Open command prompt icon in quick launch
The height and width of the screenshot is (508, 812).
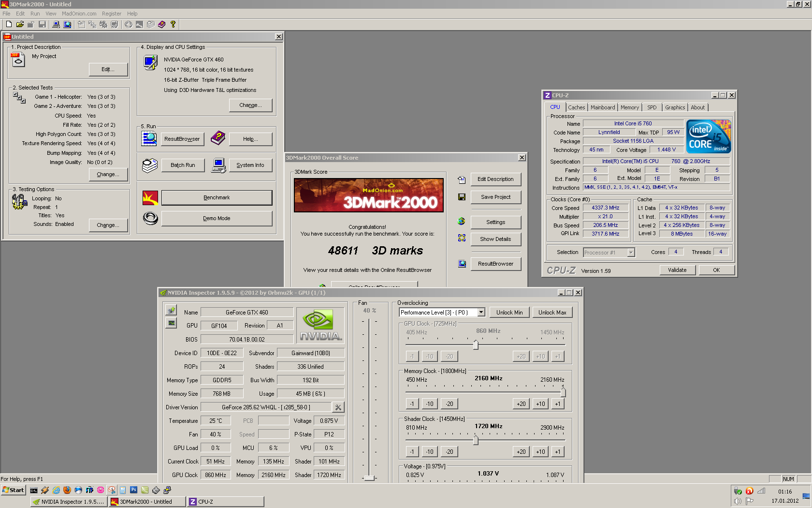34,490
